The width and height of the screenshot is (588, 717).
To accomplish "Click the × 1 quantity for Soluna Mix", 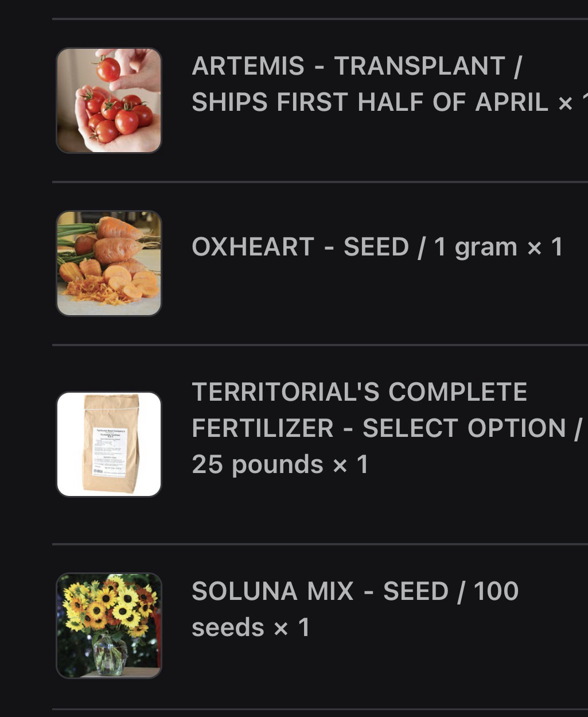I will [291, 627].
